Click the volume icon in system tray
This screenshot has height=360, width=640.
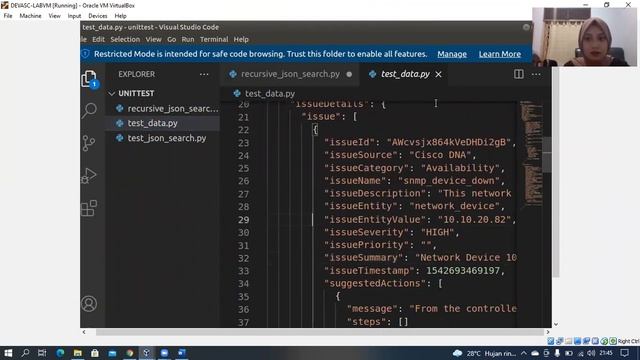591,353
